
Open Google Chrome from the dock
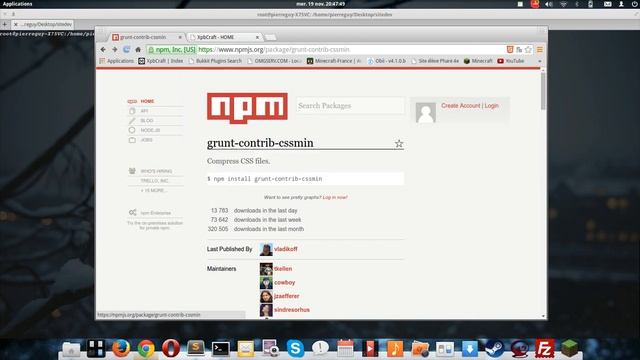coord(146,349)
